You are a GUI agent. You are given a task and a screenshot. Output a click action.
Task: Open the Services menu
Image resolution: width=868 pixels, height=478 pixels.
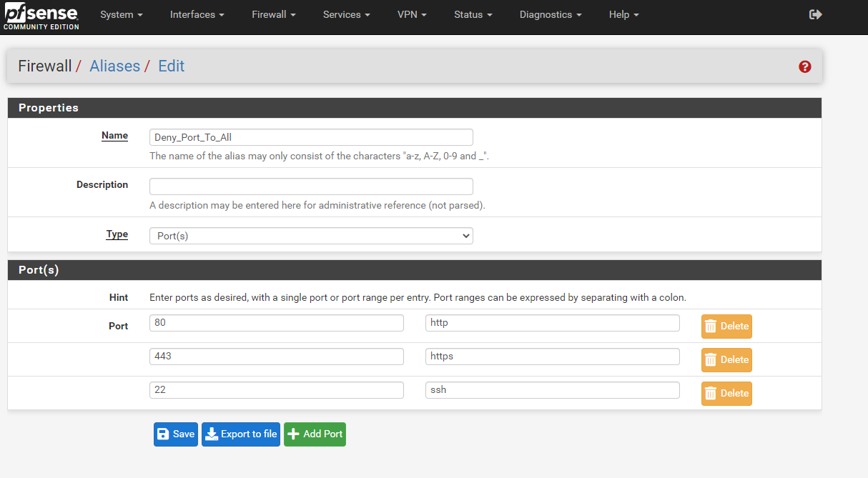point(347,14)
